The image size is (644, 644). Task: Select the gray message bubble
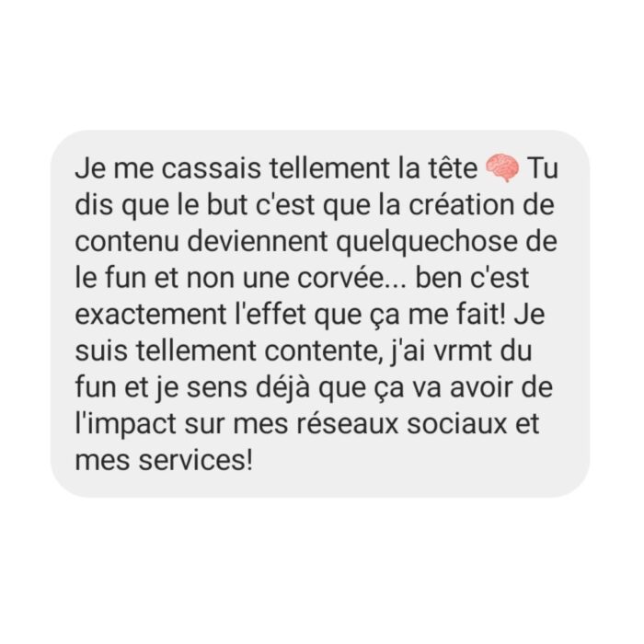[320, 314]
